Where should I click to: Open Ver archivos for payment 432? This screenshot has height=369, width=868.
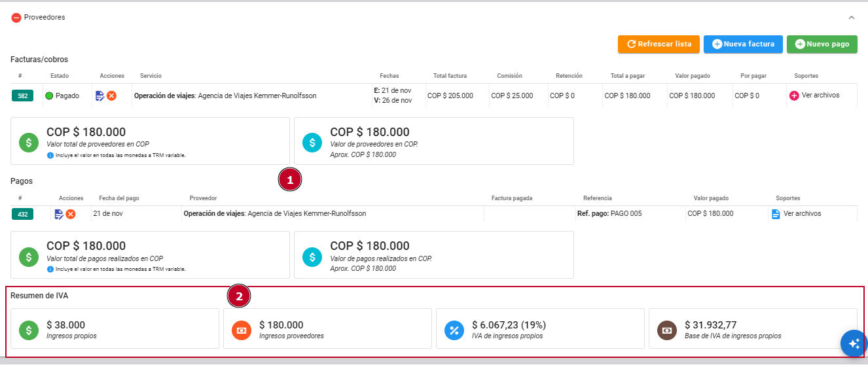[x=796, y=214]
